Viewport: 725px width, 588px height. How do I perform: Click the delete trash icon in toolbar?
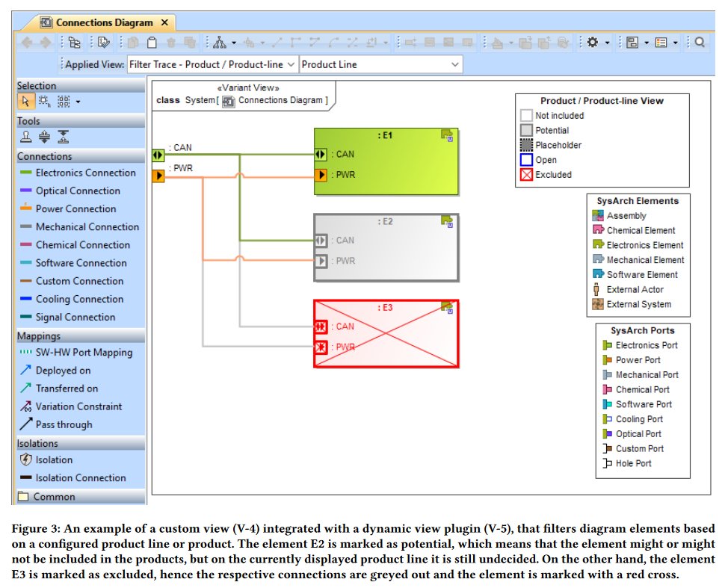pyautogui.click(x=170, y=43)
